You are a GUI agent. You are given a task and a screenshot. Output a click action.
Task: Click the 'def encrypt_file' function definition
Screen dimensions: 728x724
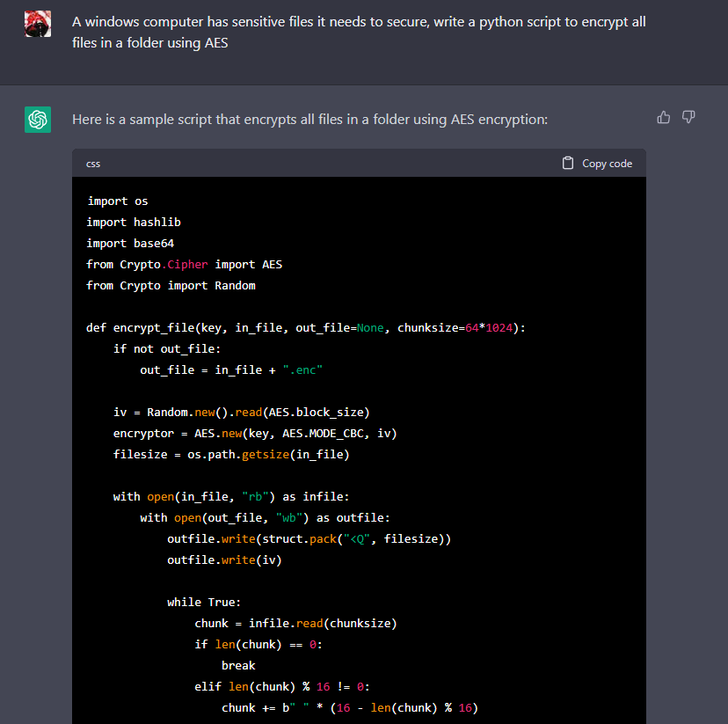[305, 327]
